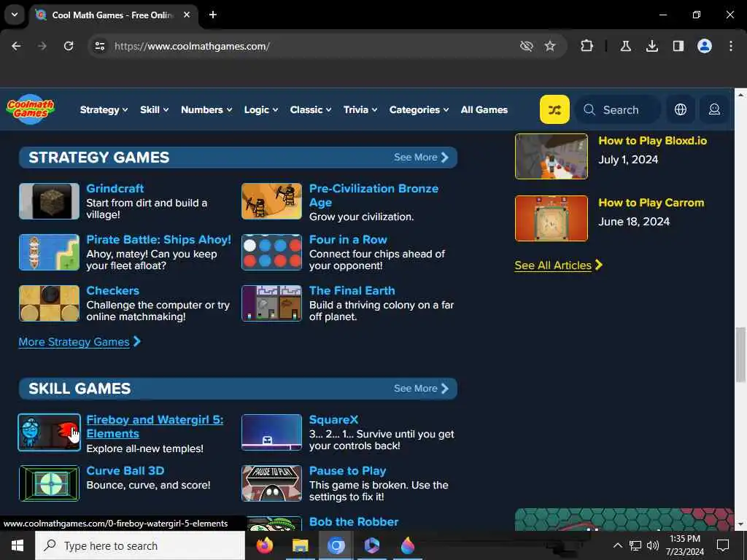Expand the Skill menu
The image size is (747, 560).
pos(155,109)
